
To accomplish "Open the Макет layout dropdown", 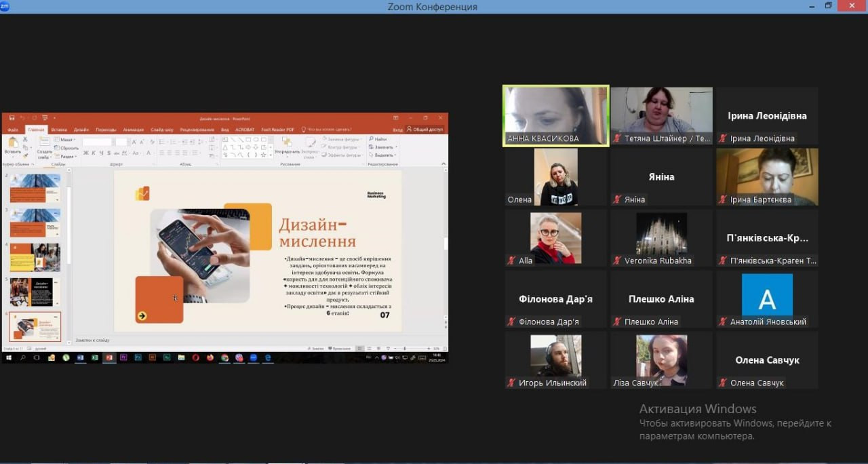I will coord(64,140).
